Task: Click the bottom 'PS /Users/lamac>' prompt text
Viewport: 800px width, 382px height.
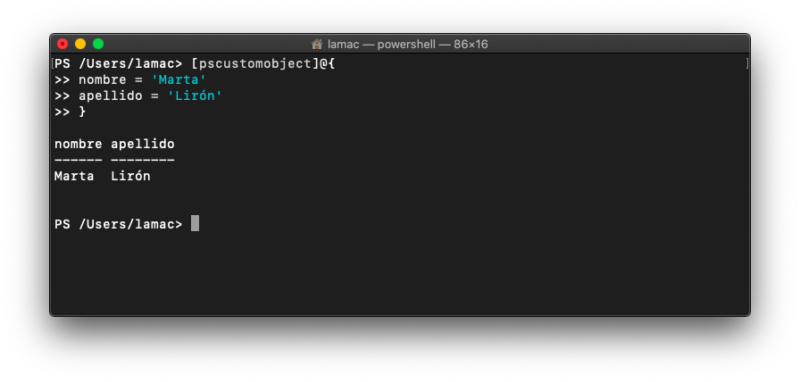Action: [x=118, y=224]
